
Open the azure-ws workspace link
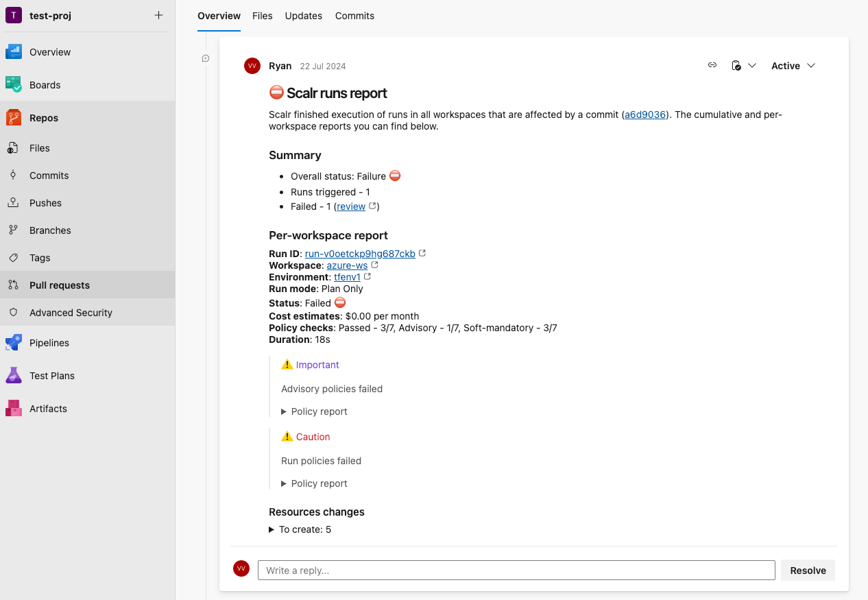coord(347,265)
